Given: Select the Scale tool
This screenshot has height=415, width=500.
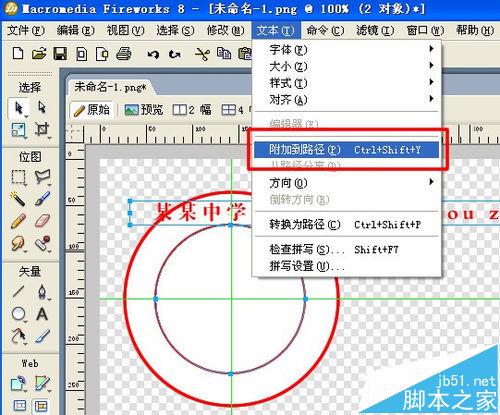Looking at the screenshot, I should 19,130.
